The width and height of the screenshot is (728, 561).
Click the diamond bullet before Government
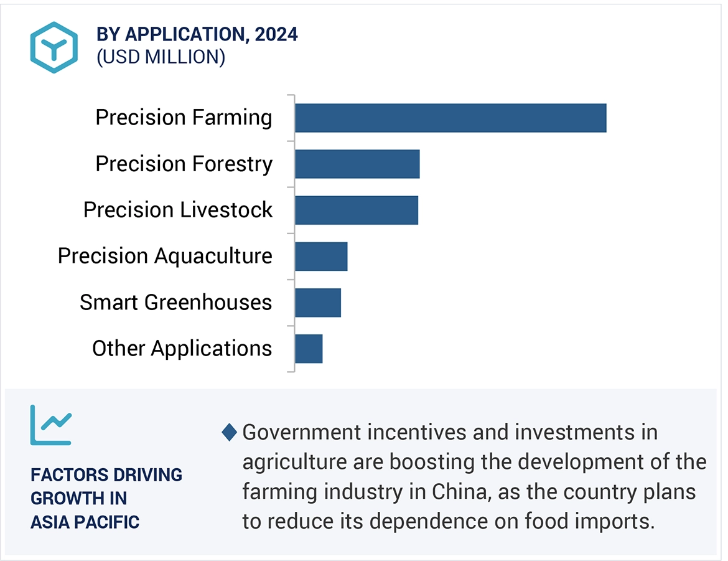coord(230,432)
